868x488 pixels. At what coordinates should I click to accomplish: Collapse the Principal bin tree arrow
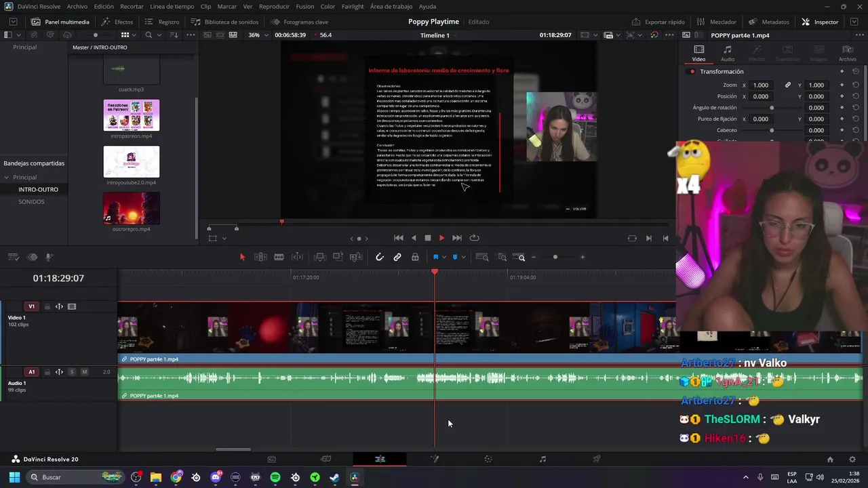coord(7,178)
